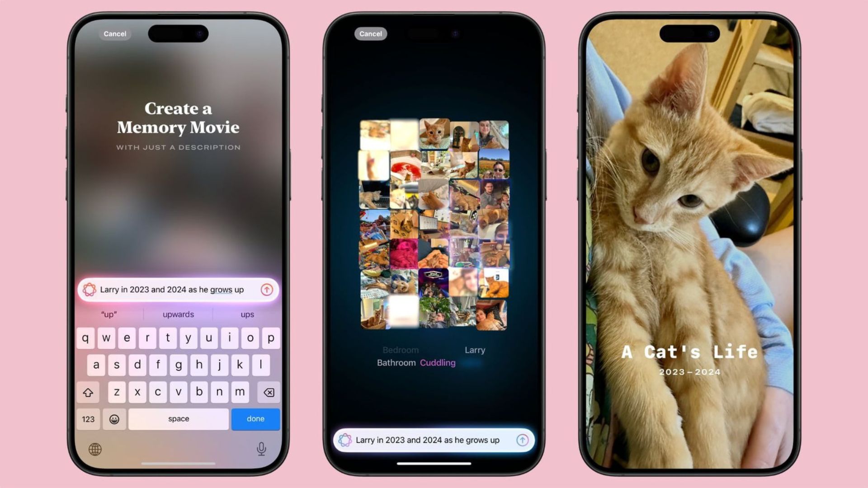The image size is (868, 488).
Task: Select the '123' numeric keyboard toggle
Action: [x=88, y=418]
